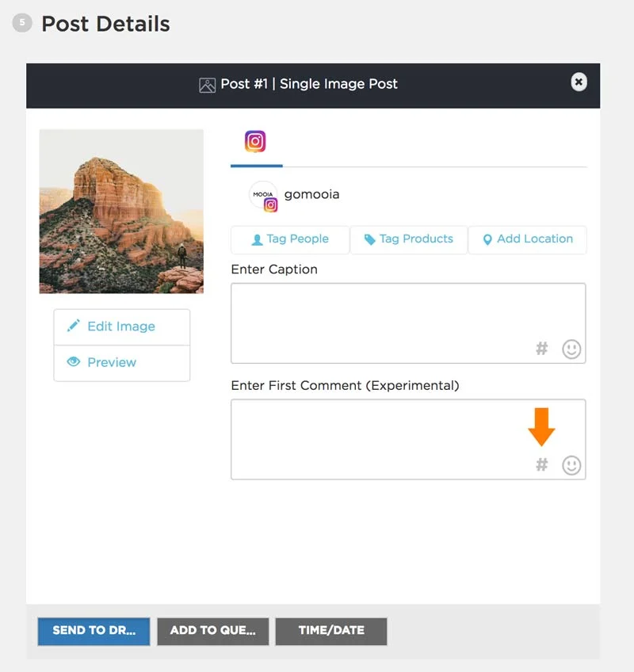Open Tag Products for this post
634x672 pixels.
tap(408, 239)
